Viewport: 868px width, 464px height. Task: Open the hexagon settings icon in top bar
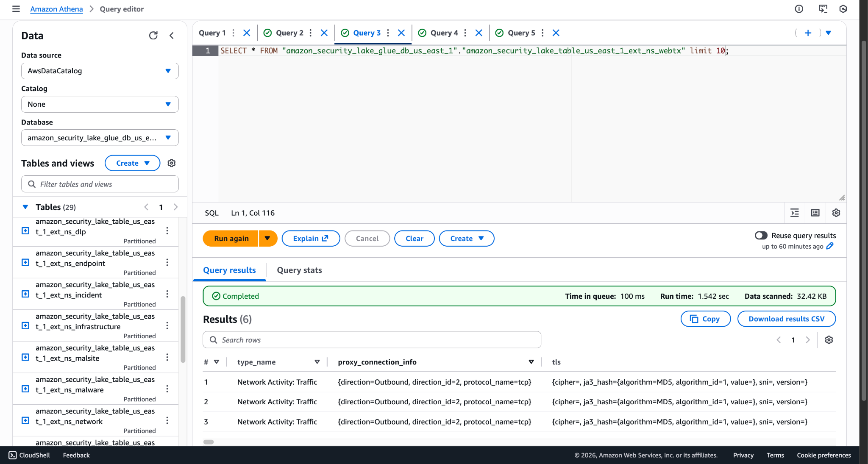click(x=843, y=9)
